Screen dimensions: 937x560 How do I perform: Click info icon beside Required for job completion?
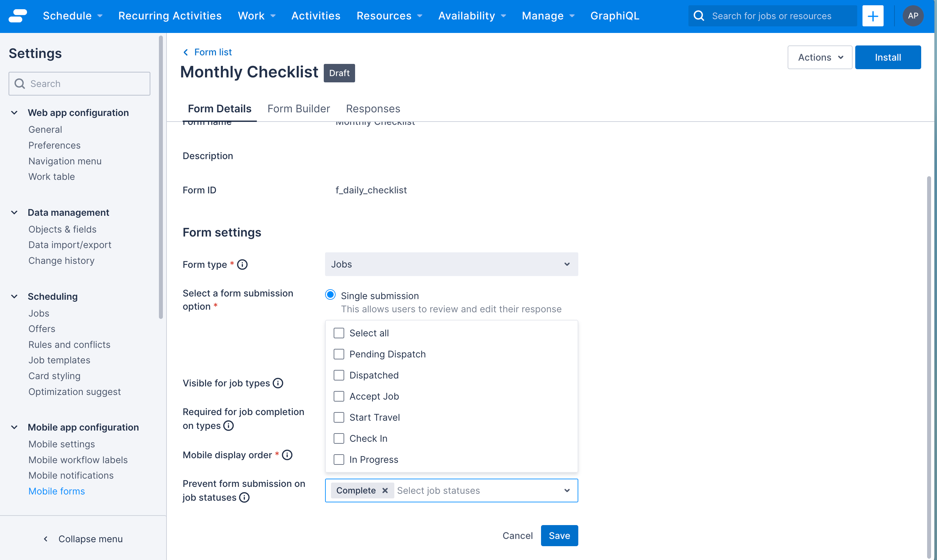click(228, 426)
